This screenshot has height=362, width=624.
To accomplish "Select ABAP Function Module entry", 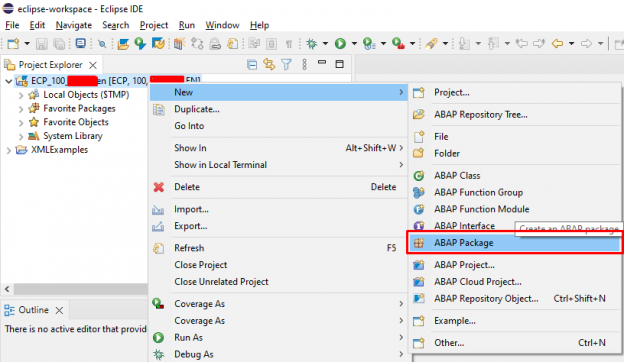I will point(514,209).
